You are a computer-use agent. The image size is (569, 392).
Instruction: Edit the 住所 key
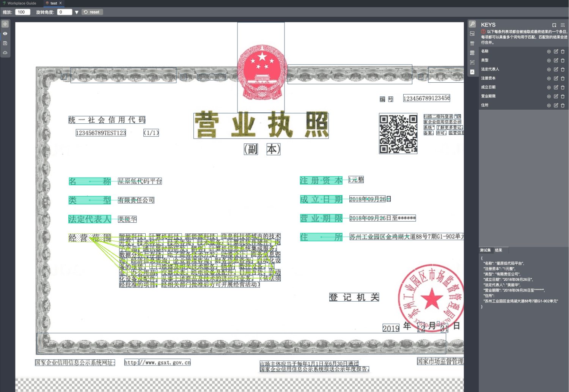pos(556,105)
